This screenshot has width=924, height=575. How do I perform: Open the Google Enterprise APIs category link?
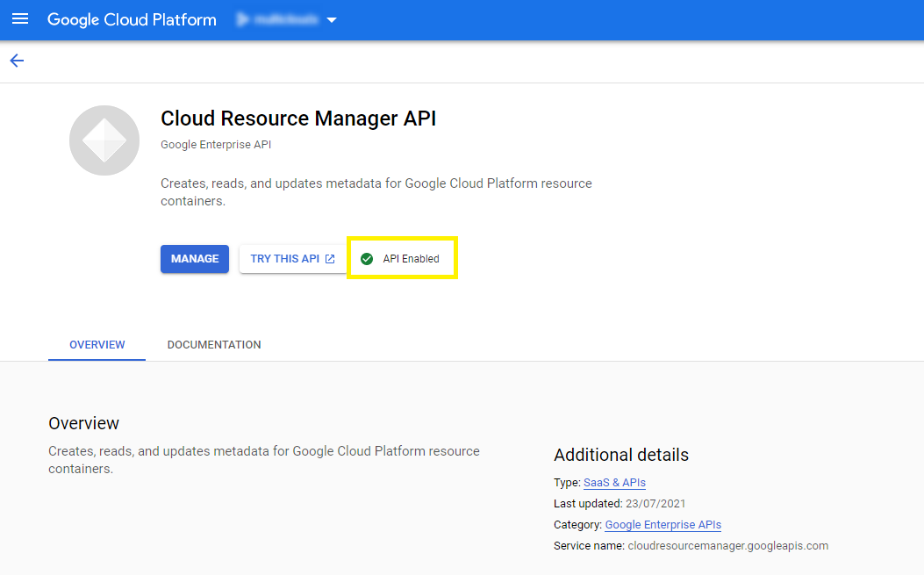coord(663,525)
